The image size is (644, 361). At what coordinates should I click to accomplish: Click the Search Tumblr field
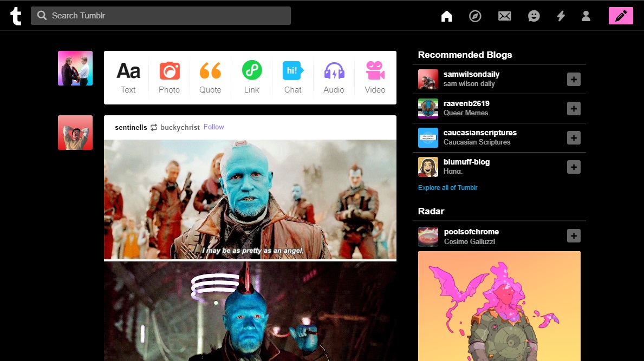tap(160, 16)
